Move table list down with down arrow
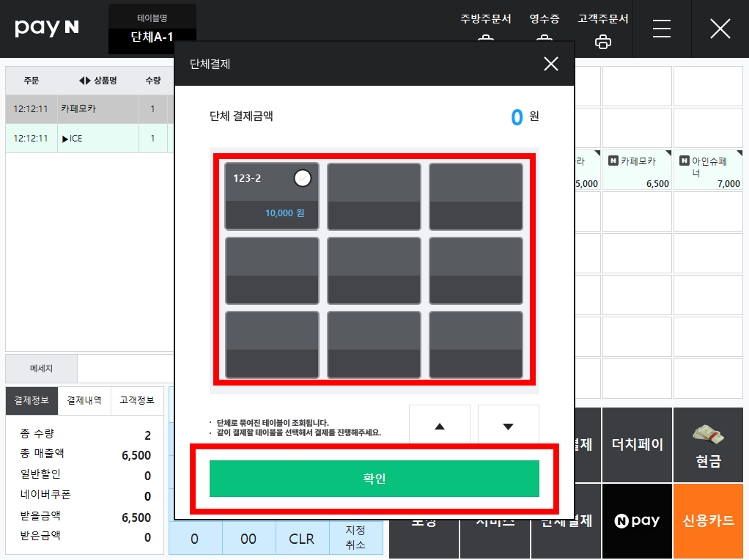Image resolution: width=749 pixels, height=560 pixels. coord(509,426)
